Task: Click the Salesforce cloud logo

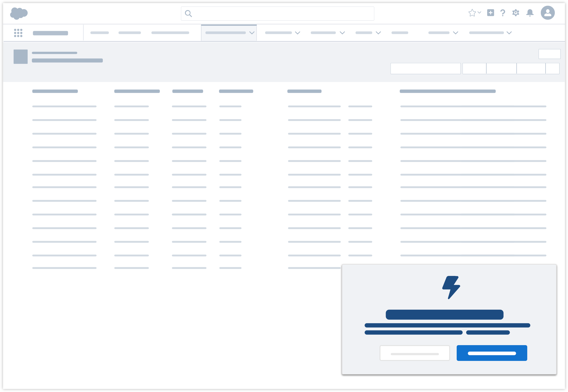Action: pyautogui.click(x=19, y=13)
